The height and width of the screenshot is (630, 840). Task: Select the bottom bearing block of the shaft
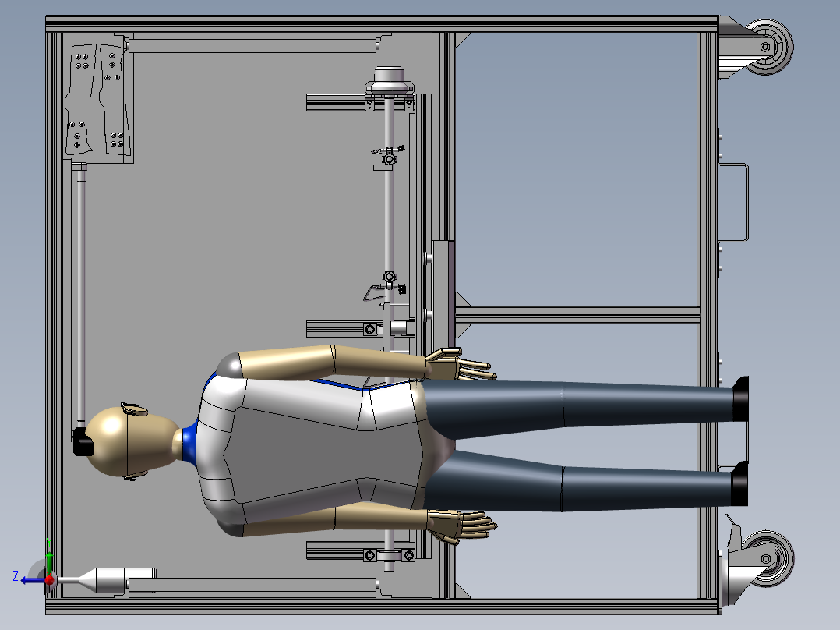point(389,555)
